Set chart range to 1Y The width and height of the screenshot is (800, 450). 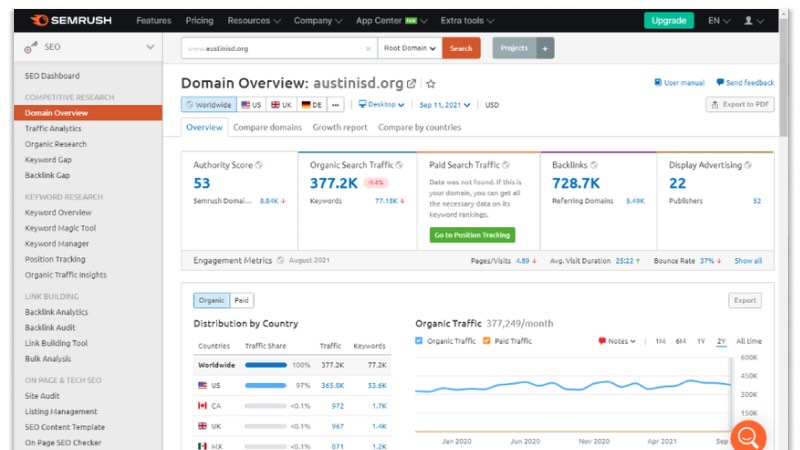(701, 341)
